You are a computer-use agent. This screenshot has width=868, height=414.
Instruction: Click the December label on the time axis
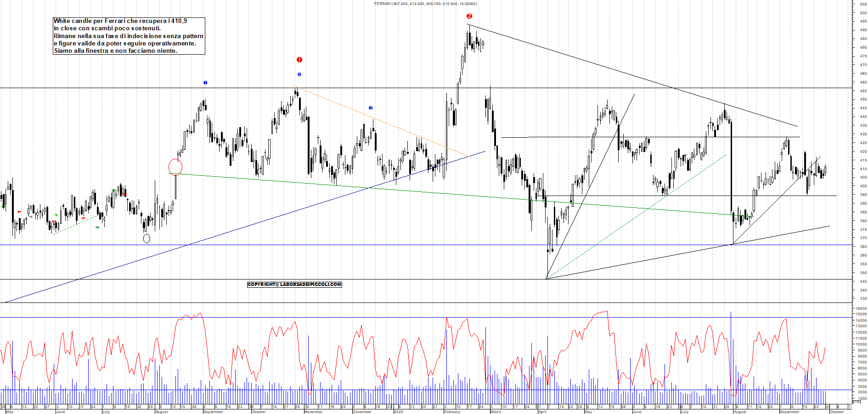[362, 412]
